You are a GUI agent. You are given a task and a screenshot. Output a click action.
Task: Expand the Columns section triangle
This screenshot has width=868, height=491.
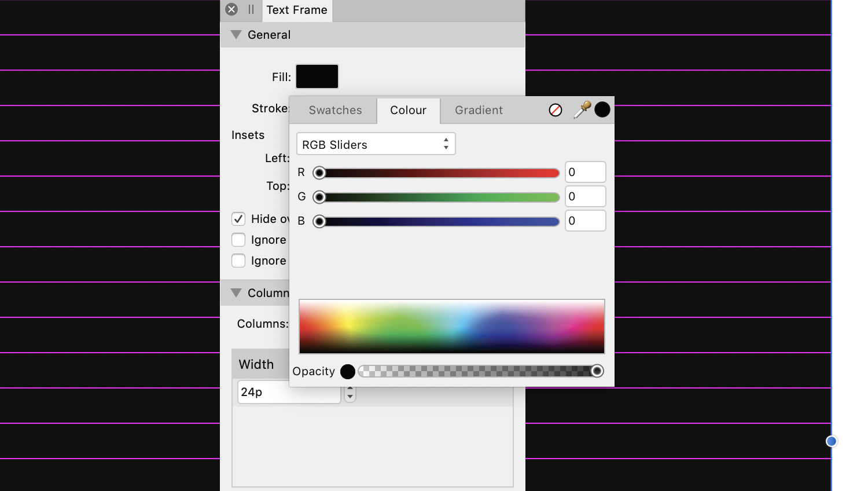point(236,292)
